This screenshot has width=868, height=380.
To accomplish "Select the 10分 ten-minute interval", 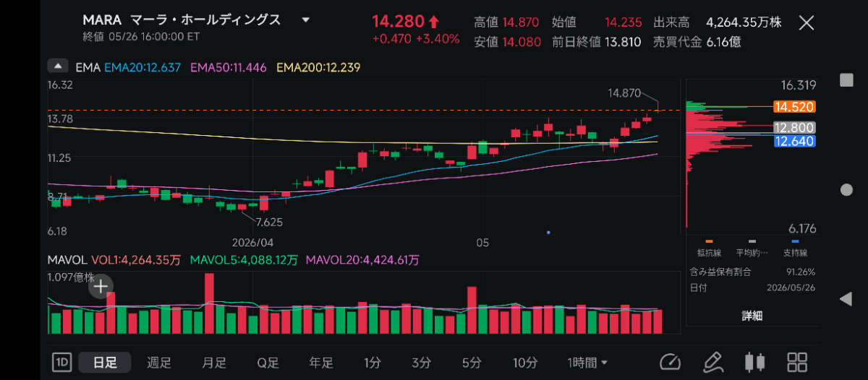I will [524, 362].
